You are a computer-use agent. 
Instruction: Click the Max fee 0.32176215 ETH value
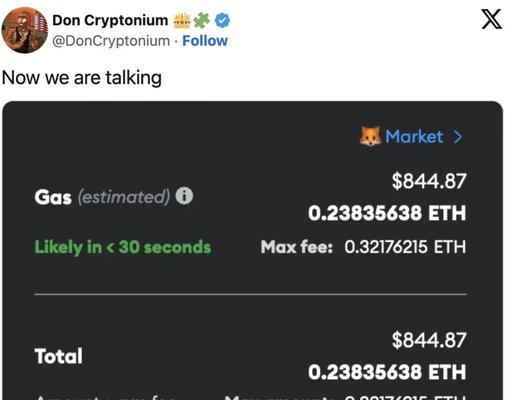coord(405,247)
